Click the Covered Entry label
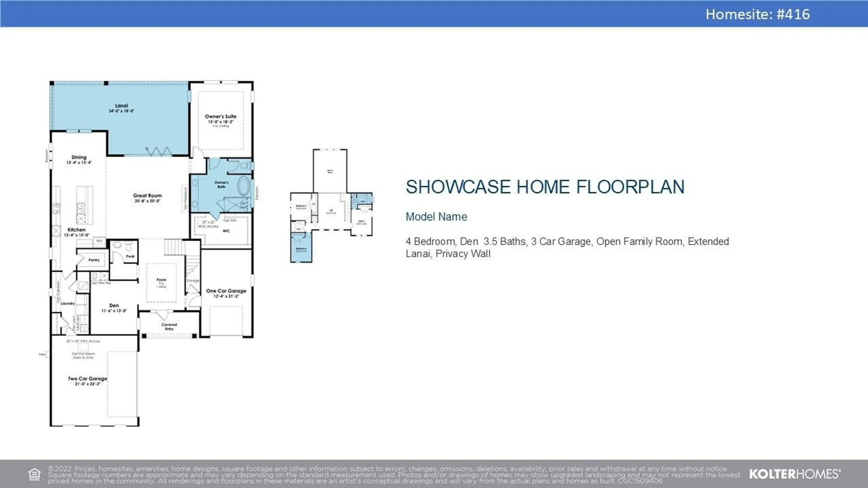The image size is (868, 488). (169, 326)
